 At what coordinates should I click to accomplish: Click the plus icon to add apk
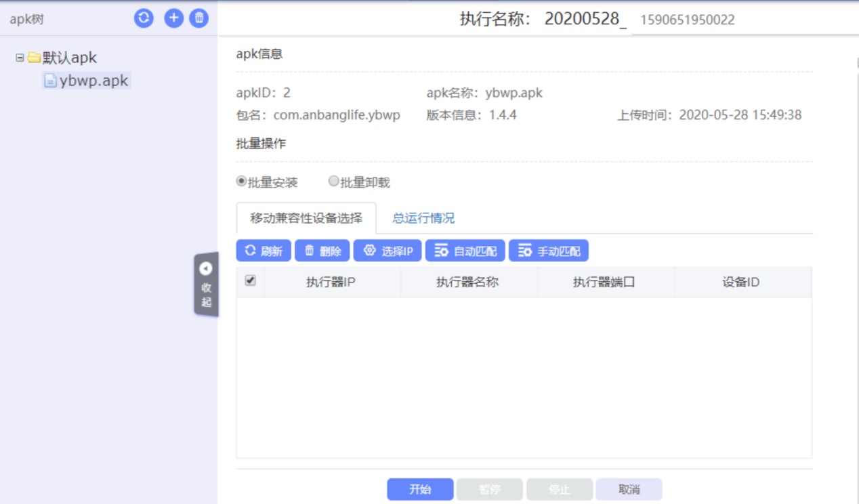(174, 18)
